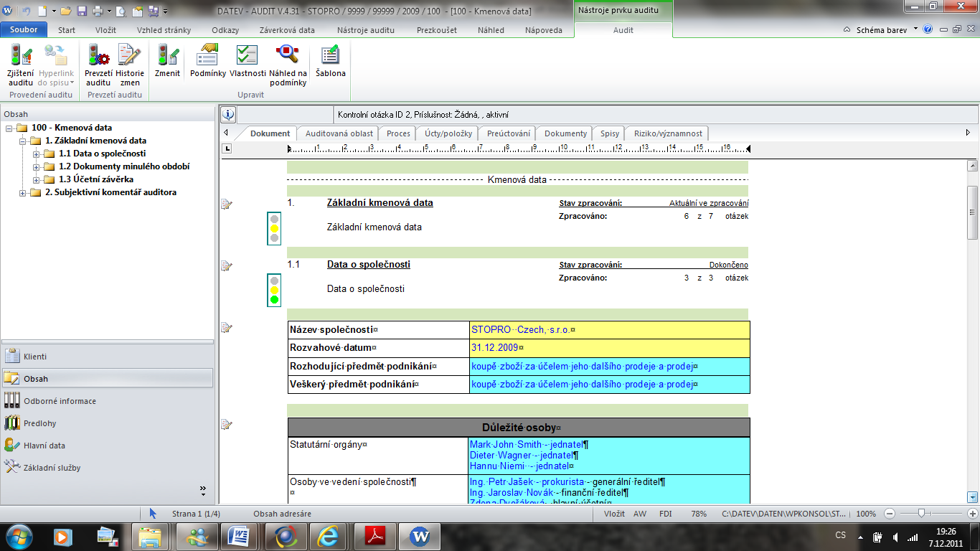
Task: Open the Soubor menu
Action: (x=24, y=30)
